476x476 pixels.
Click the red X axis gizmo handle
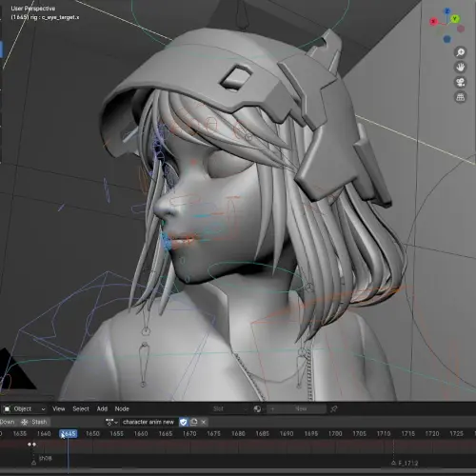tap(433, 22)
